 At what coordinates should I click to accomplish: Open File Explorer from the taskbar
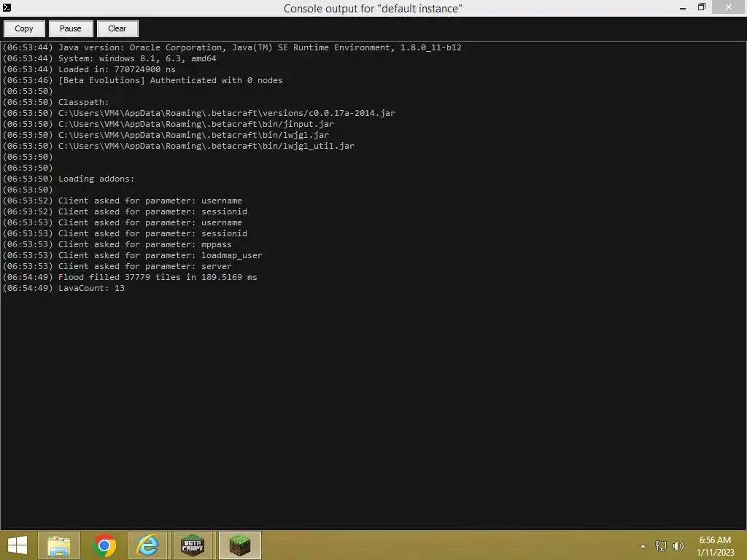[59, 545]
